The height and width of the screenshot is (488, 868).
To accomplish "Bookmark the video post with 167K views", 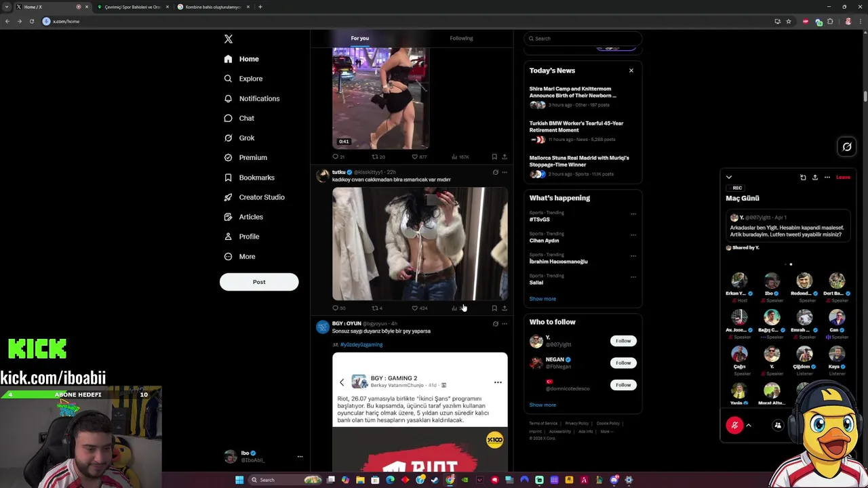I will click(494, 157).
